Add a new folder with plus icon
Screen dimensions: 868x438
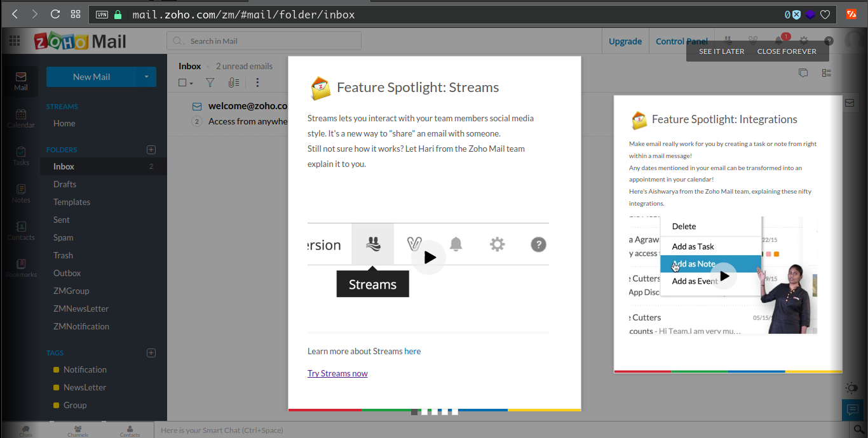tap(151, 150)
